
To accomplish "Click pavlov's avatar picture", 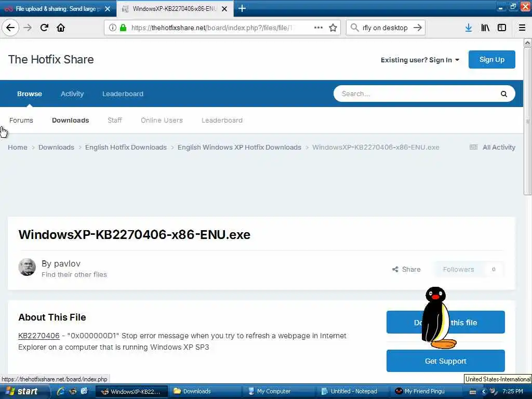I will tap(27, 267).
